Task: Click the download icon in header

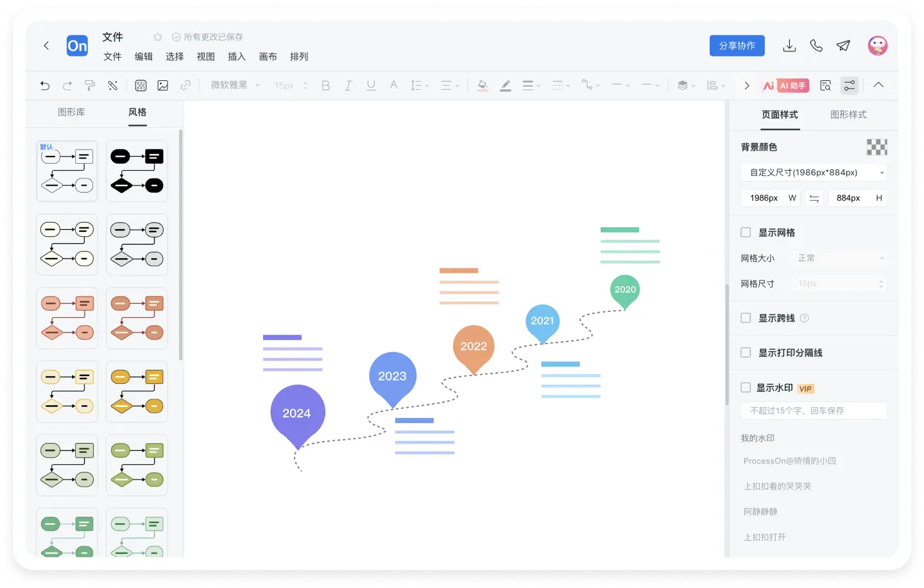Action: coord(789,46)
